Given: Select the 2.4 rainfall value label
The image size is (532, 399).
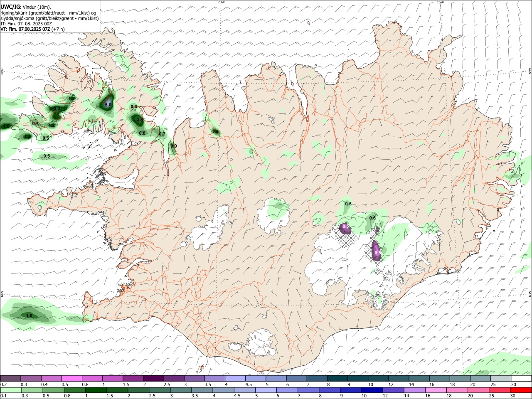Looking at the screenshot, I should 140,120.
